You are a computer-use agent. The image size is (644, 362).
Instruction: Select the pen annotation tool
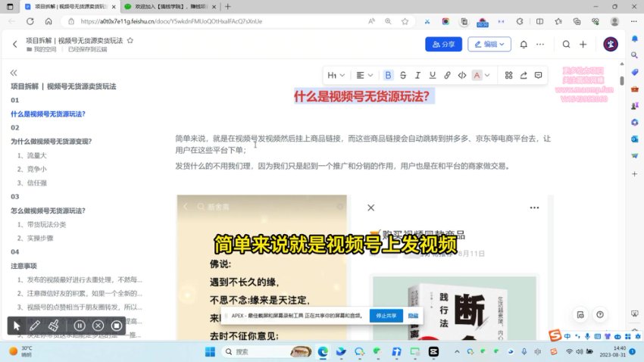35,326
